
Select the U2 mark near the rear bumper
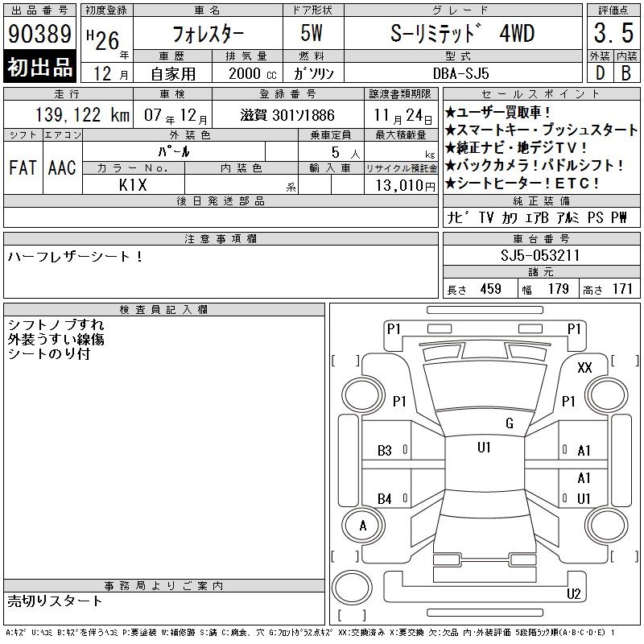click(x=573, y=593)
